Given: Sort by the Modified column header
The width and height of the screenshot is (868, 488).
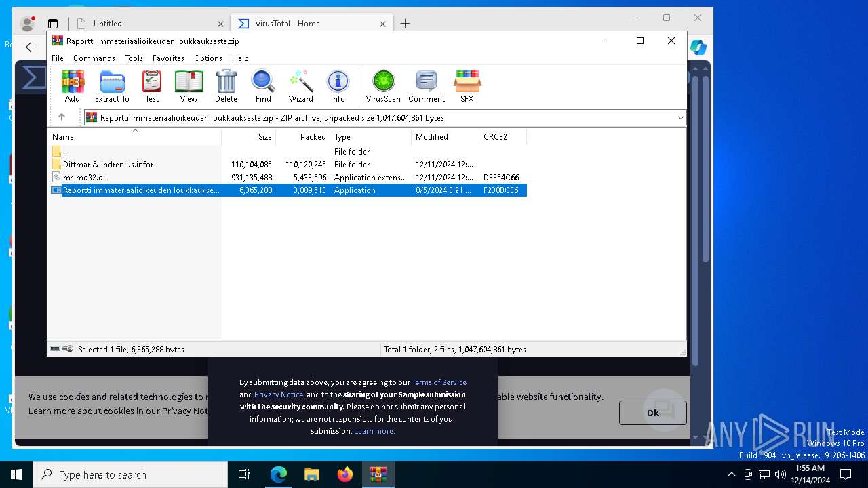Looking at the screenshot, I should coord(446,136).
